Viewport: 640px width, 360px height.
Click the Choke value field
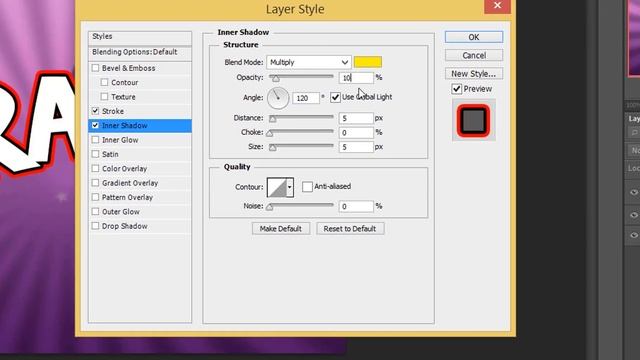click(356, 132)
